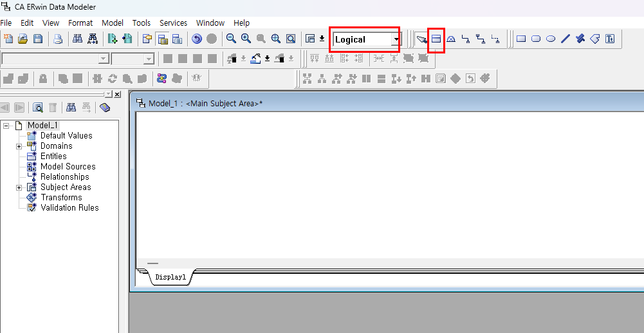This screenshot has width=644, height=333.
Task: Click the zoom to selection magnifier icon
Action: pyautogui.click(x=290, y=39)
